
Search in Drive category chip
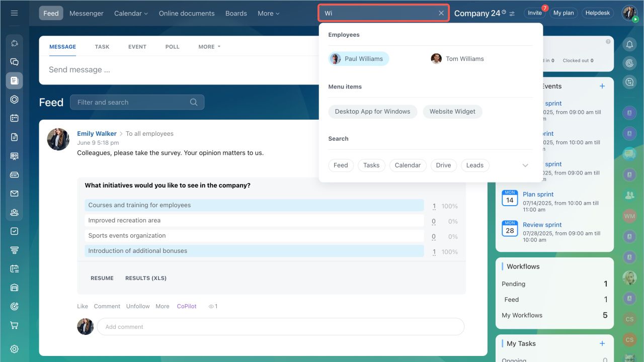coord(443,165)
